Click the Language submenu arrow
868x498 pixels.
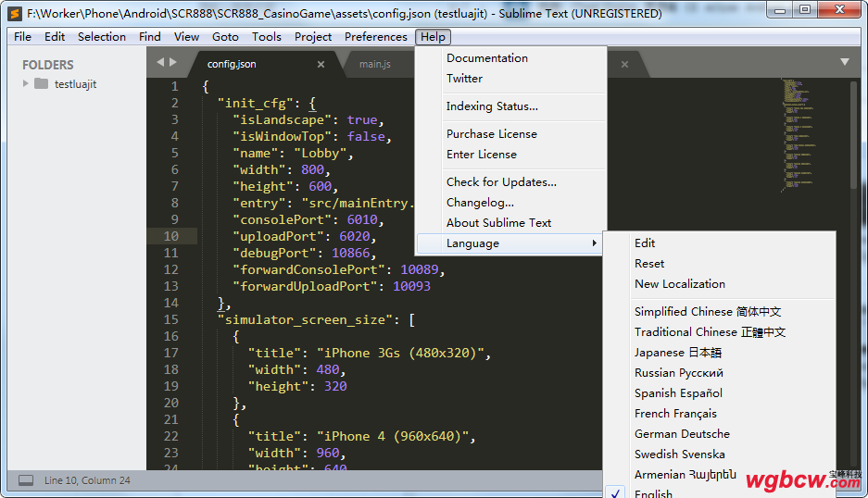[594, 243]
